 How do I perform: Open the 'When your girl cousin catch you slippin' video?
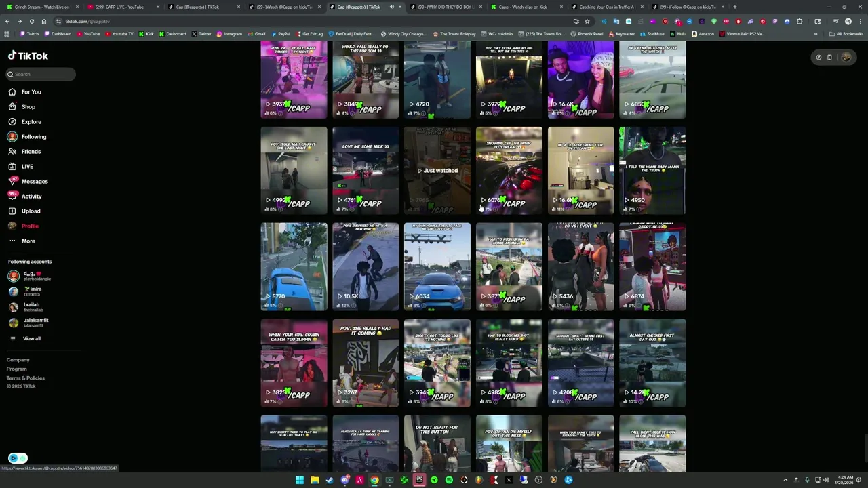[294, 363]
